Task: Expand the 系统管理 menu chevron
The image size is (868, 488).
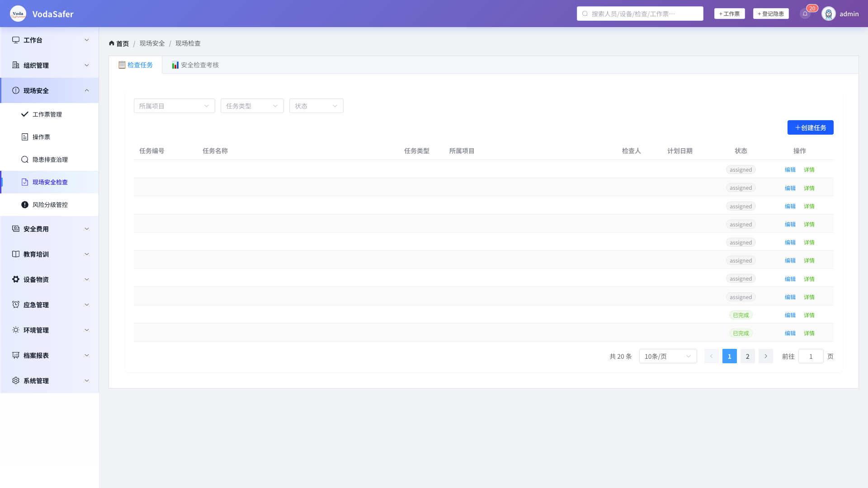Action: click(x=87, y=380)
